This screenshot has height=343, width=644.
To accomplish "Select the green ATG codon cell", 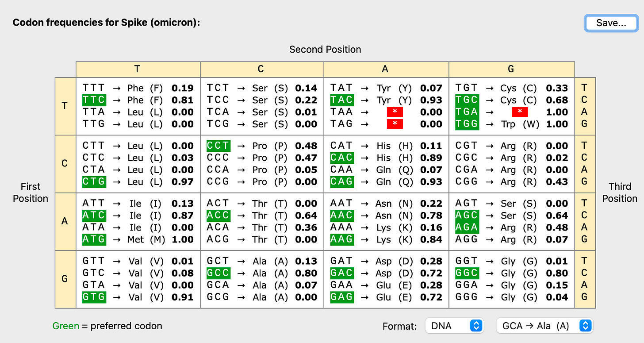I will (x=94, y=239).
